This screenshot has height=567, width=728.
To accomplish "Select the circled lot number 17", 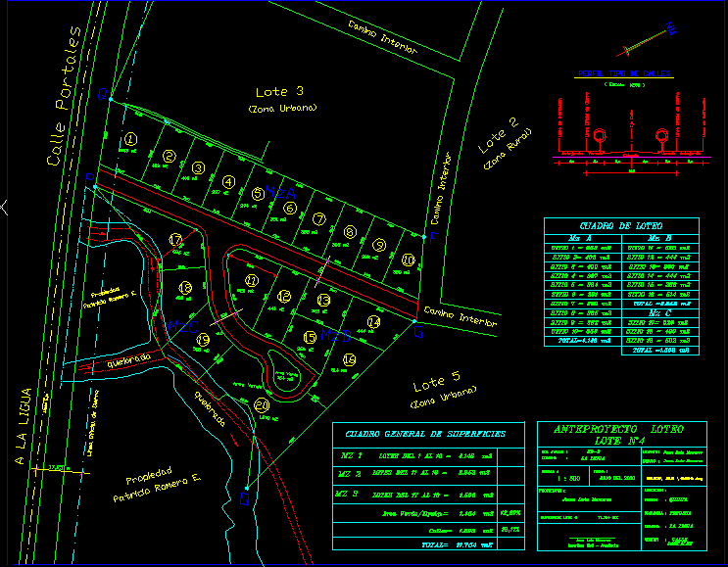I will coord(175,240).
